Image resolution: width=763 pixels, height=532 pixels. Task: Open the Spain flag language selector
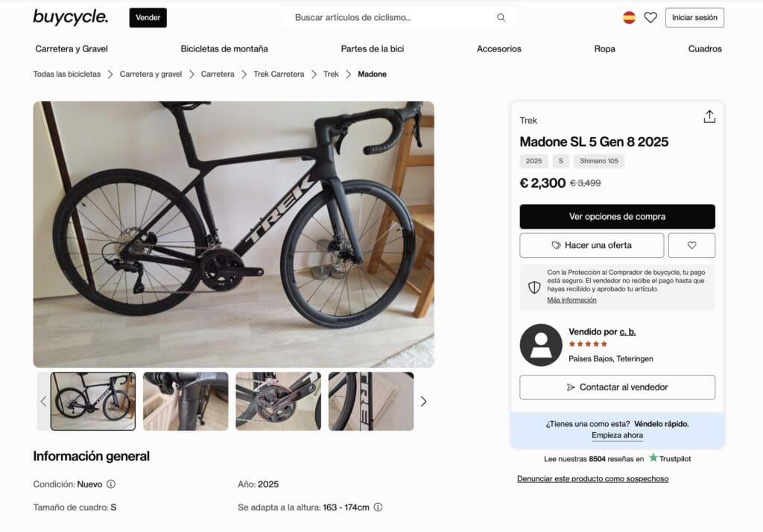[629, 18]
